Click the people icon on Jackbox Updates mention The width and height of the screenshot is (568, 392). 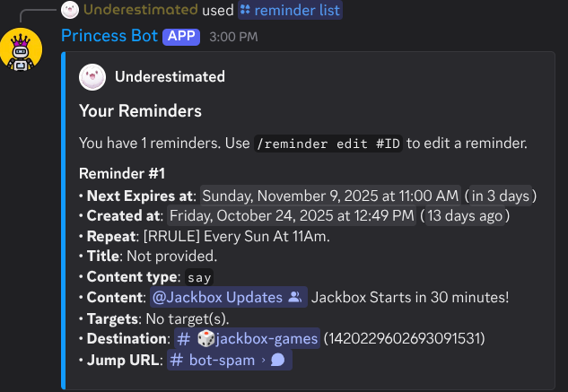click(294, 297)
